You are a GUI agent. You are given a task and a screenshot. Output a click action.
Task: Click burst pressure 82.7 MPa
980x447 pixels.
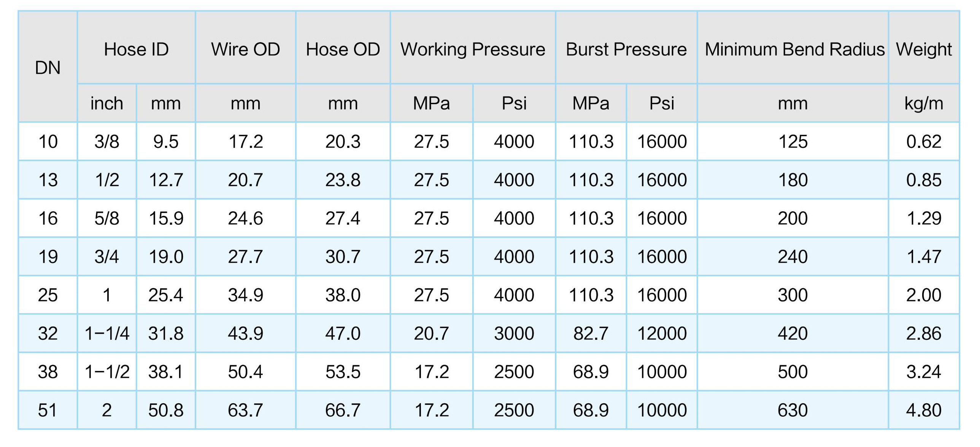591,333
